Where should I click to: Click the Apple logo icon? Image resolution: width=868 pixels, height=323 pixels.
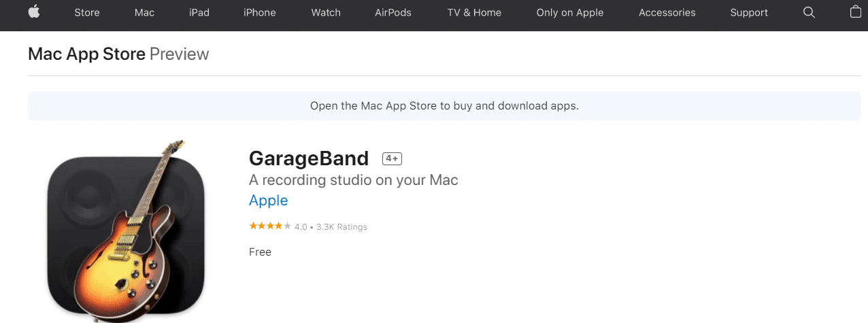click(33, 12)
